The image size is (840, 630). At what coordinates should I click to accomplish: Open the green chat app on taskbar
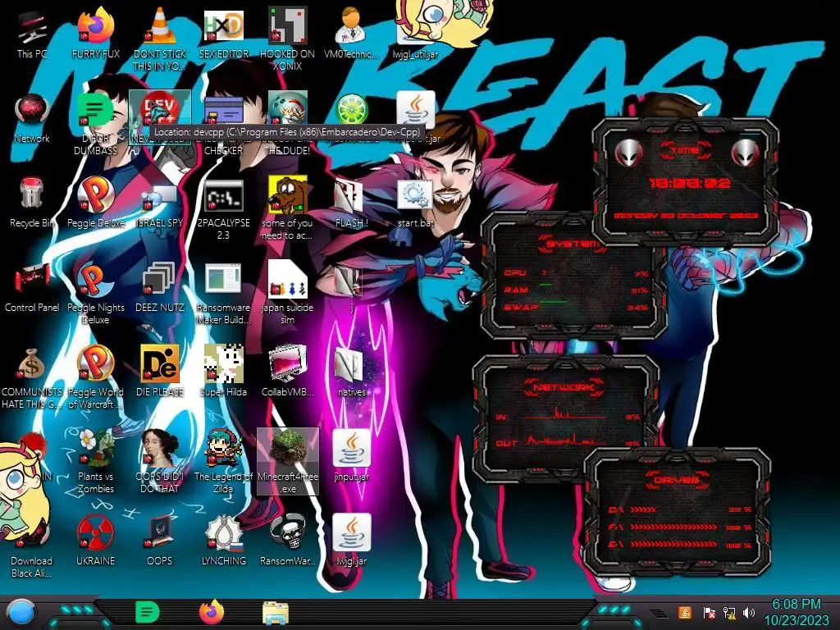(148, 613)
